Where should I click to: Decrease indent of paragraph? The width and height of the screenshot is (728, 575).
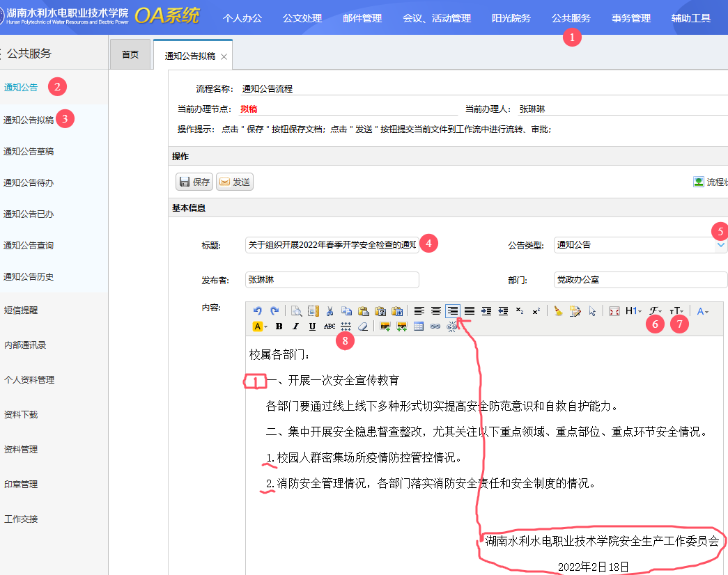point(503,311)
